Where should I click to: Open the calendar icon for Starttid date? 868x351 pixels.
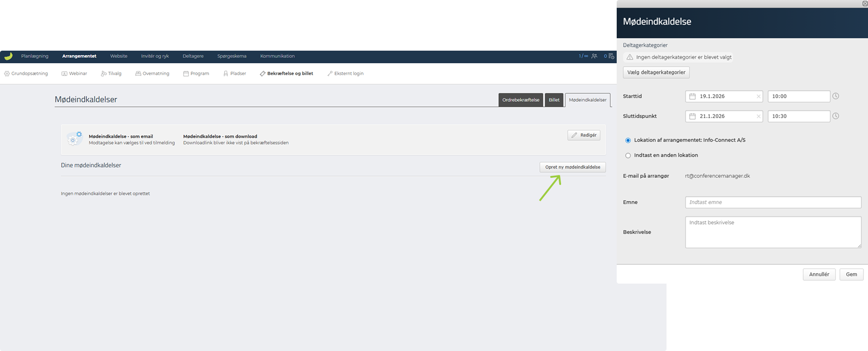point(692,96)
